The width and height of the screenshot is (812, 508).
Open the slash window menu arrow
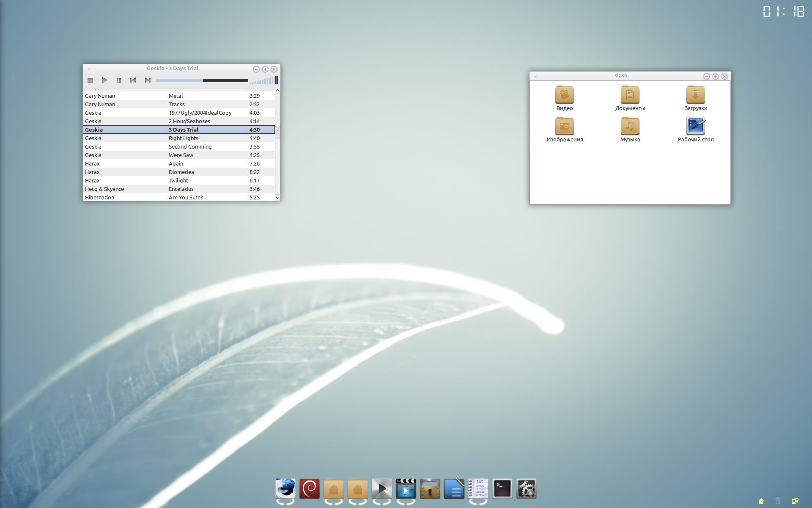536,76
